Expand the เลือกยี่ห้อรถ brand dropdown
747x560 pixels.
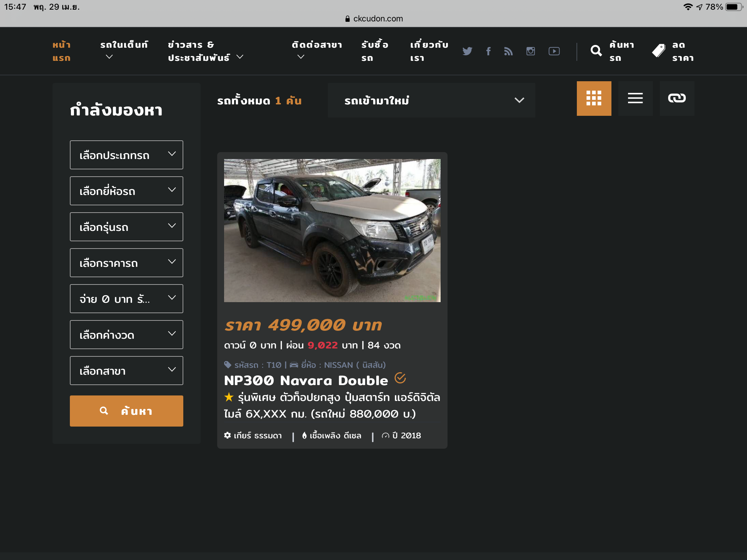[126, 191]
